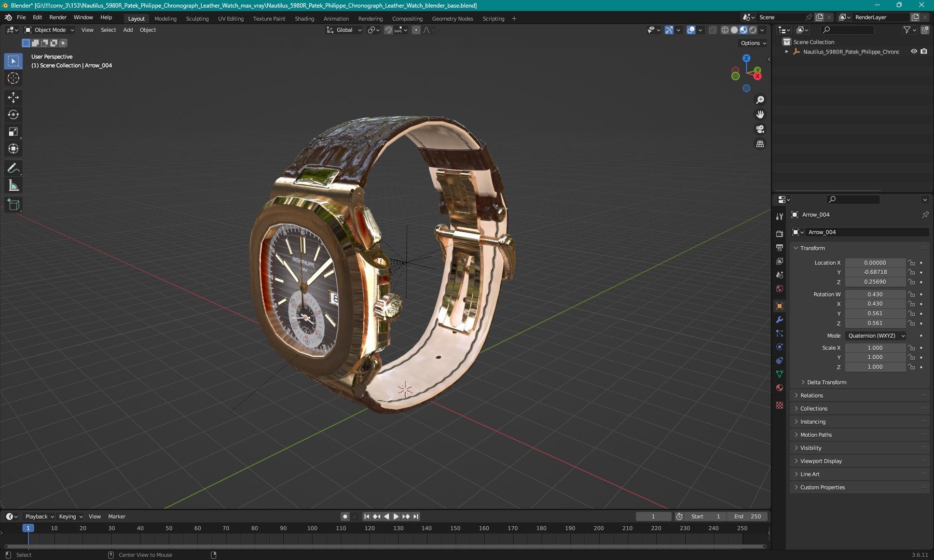The height and width of the screenshot is (560, 934).
Task: Toggle render visibility of Nautilus collection
Action: pyautogui.click(x=924, y=51)
